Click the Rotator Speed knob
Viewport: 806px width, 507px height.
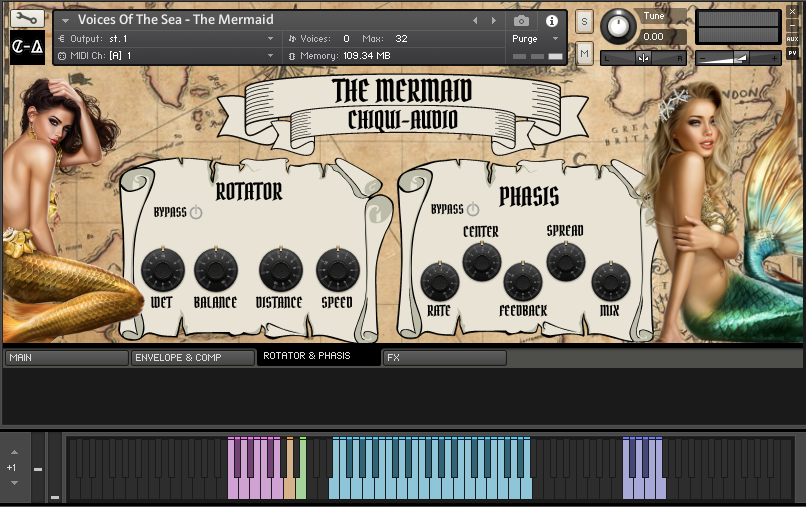pos(337,270)
